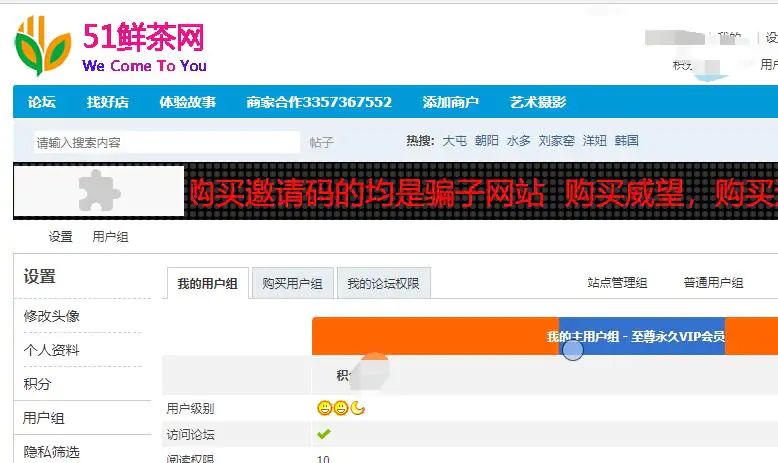Click hot search term 洋妞

(594, 141)
